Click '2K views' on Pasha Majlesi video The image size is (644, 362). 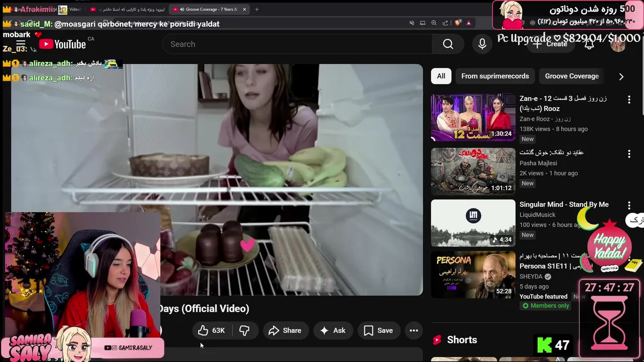pos(531,173)
